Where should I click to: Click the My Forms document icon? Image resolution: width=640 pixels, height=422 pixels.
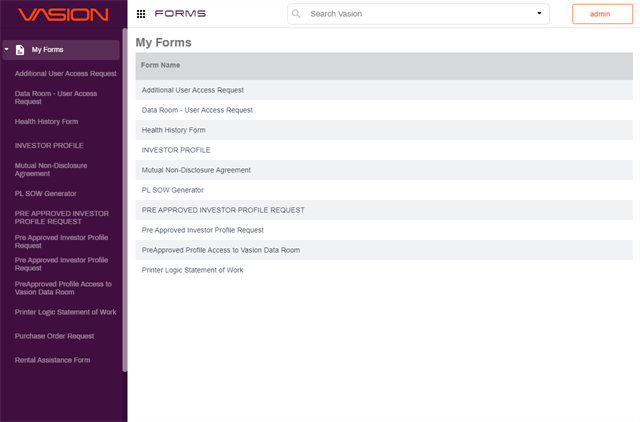(20, 50)
